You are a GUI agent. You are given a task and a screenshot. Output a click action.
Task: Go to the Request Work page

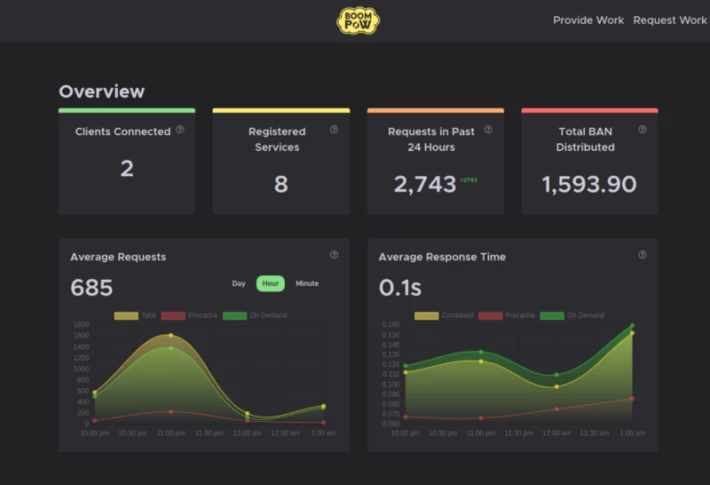click(x=670, y=20)
